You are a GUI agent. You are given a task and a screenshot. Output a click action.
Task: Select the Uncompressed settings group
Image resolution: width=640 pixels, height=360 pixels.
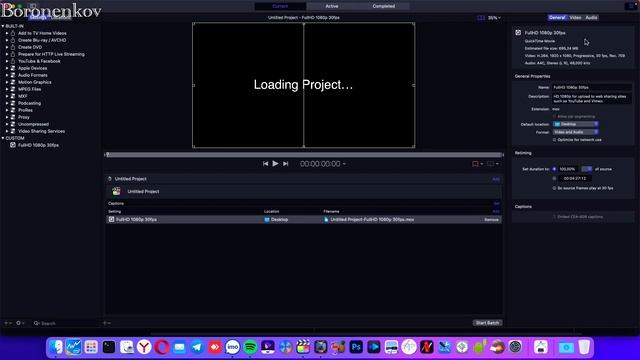[33, 124]
